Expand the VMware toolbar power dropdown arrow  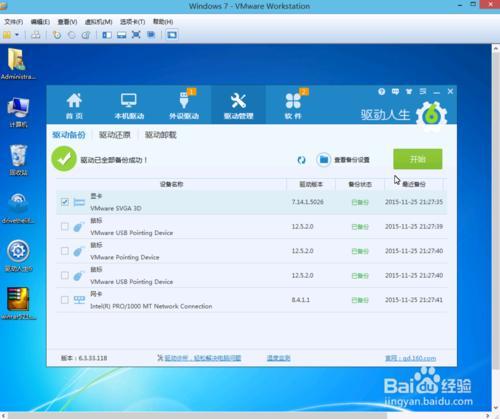coord(17,35)
